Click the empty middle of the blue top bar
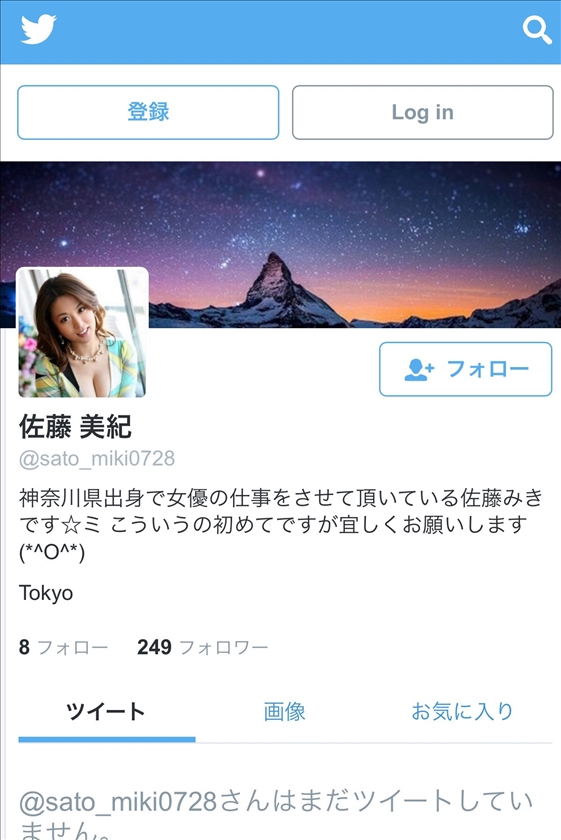561x840 pixels. (x=289, y=31)
